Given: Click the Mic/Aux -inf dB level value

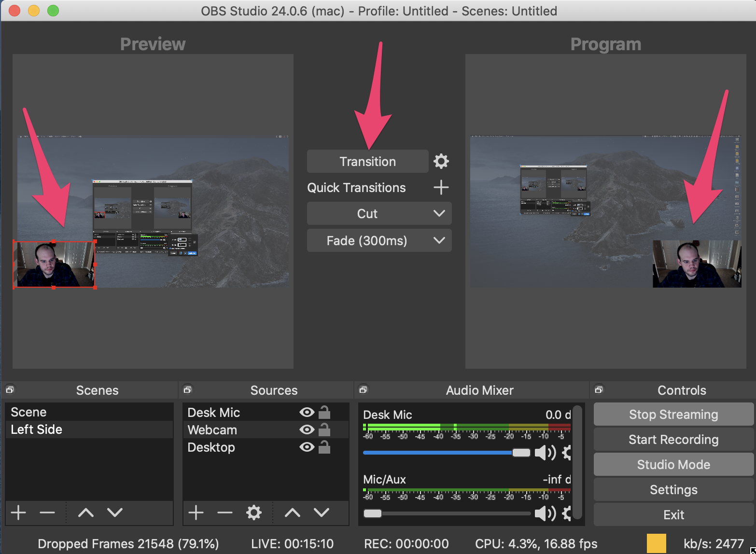Looking at the screenshot, I should point(557,479).
